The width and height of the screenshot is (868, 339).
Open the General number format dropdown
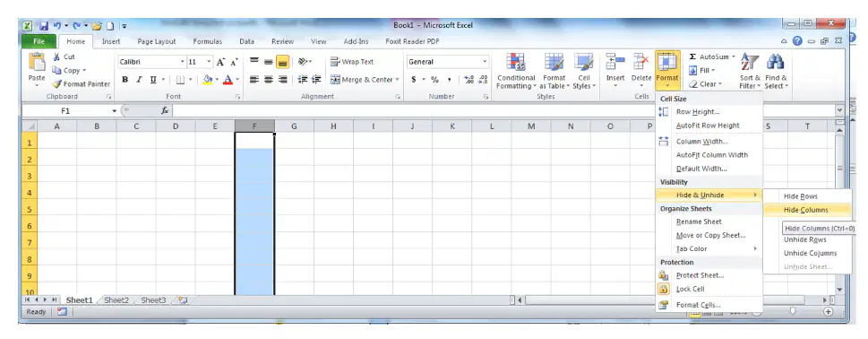point(485,62)
